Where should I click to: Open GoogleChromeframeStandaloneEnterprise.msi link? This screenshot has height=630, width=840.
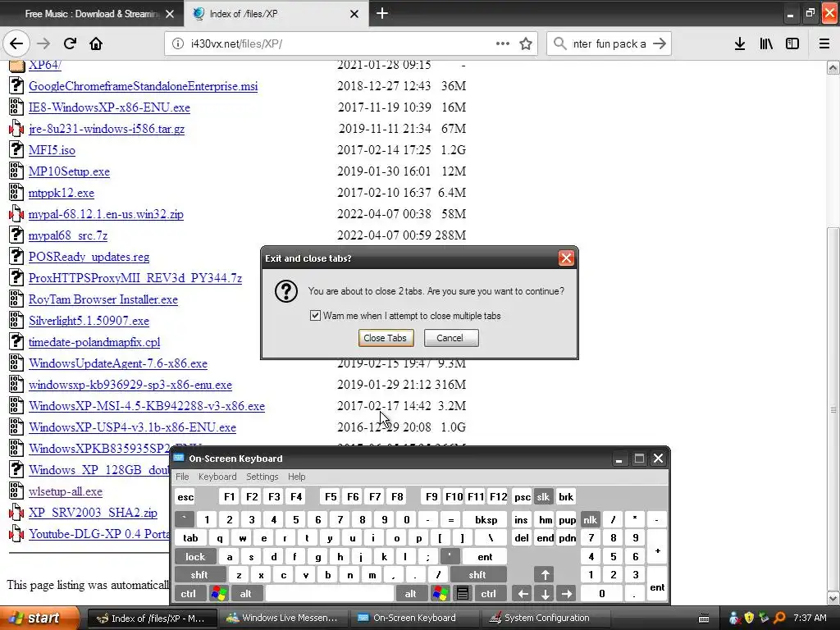pos(143,85)
